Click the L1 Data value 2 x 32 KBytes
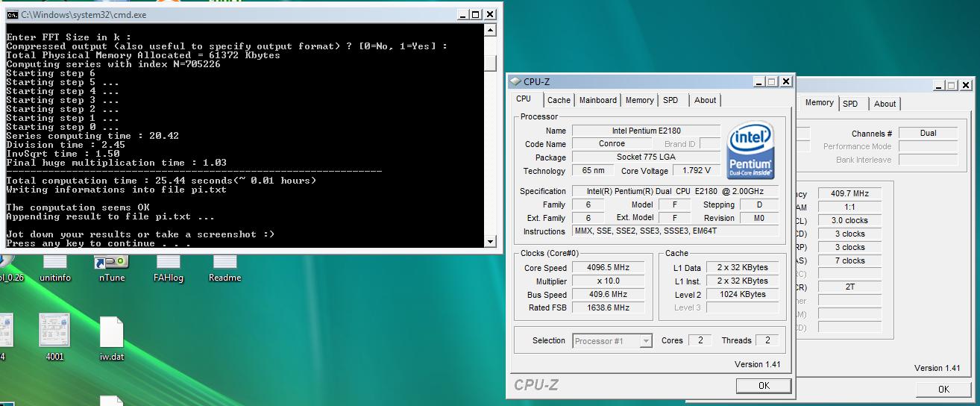 coord(742,267)
